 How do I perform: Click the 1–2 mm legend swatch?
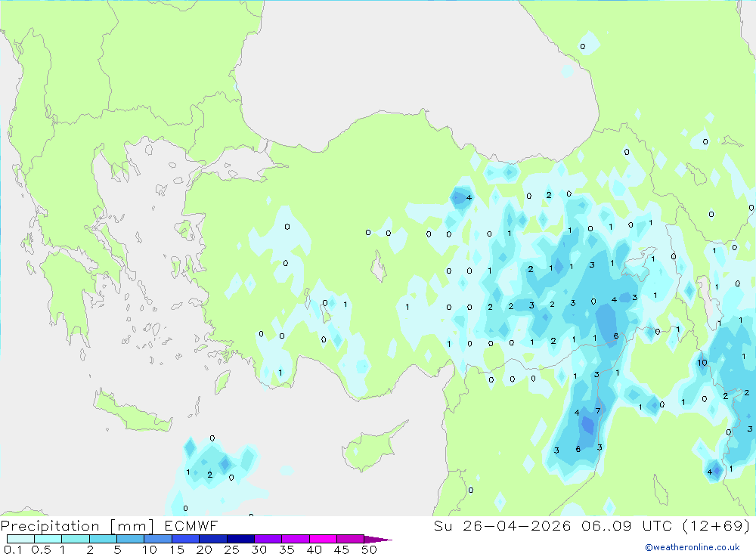click(76, 539)
